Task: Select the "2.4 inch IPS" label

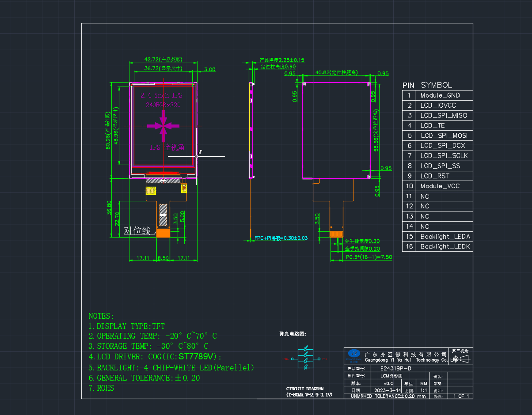Action: click(162, 95)
